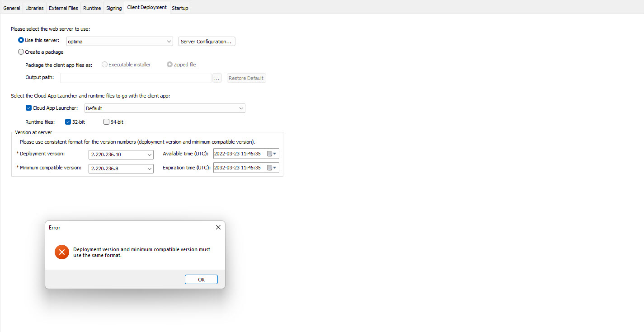Image resolution: width=644 pixels, height=332 pixels.
Task: Click the Server Configuration button
Action: [x=207, y=42]
